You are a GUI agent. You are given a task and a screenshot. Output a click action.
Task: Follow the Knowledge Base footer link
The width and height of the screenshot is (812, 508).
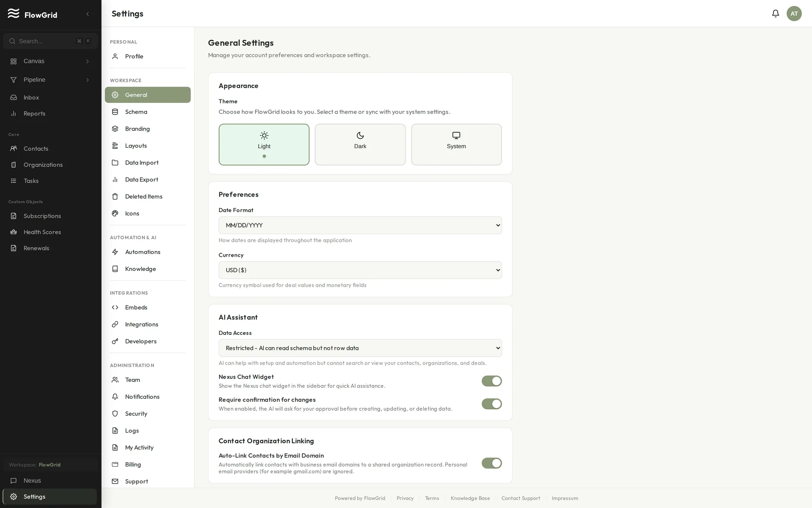(x=470, y=498)
